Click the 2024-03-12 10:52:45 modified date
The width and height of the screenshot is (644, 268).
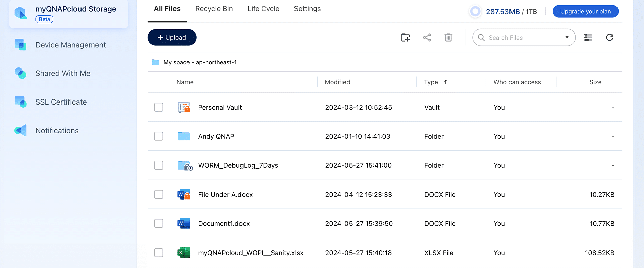coord(359,107)
